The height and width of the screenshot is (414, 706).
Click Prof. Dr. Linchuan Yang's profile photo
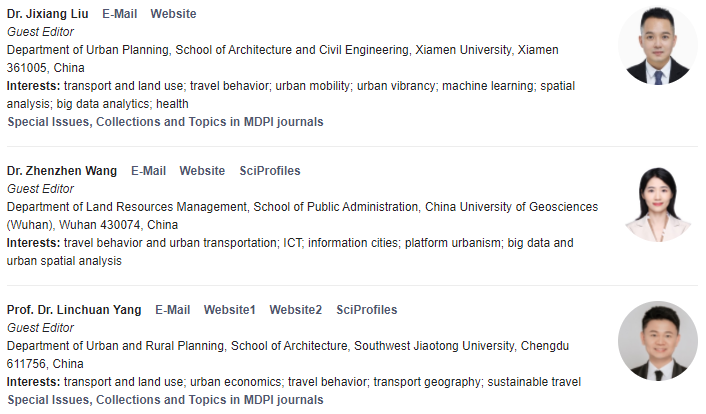(657, 342)
